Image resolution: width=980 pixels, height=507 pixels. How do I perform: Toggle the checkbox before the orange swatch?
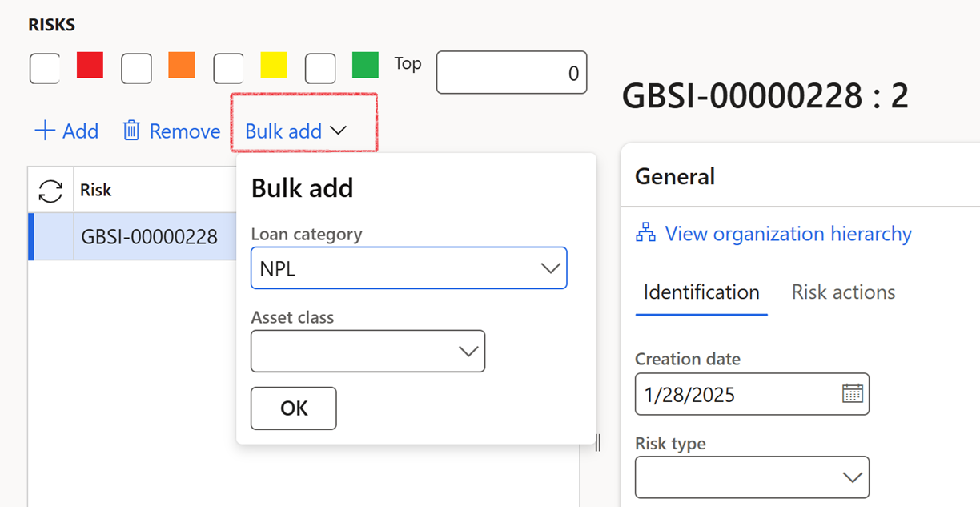tap(136, 67)
